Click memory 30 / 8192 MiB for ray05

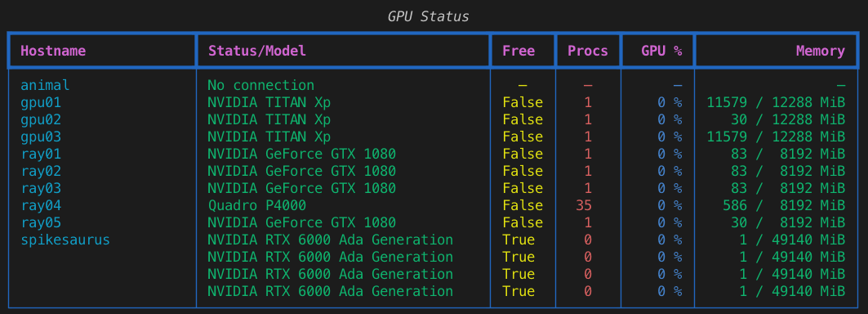tap(788, 222)
